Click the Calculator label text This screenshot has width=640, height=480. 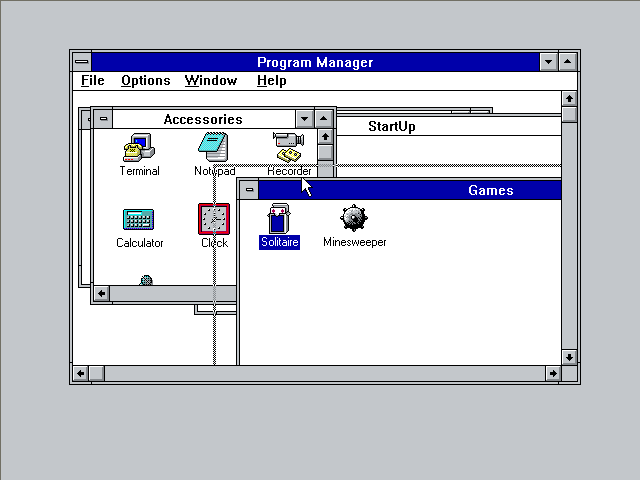pos(140,243)
